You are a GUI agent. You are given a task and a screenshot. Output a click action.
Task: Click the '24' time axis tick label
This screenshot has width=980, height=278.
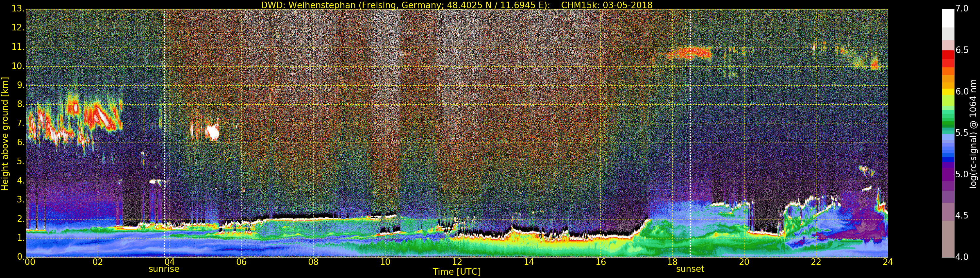coord(888,262)
